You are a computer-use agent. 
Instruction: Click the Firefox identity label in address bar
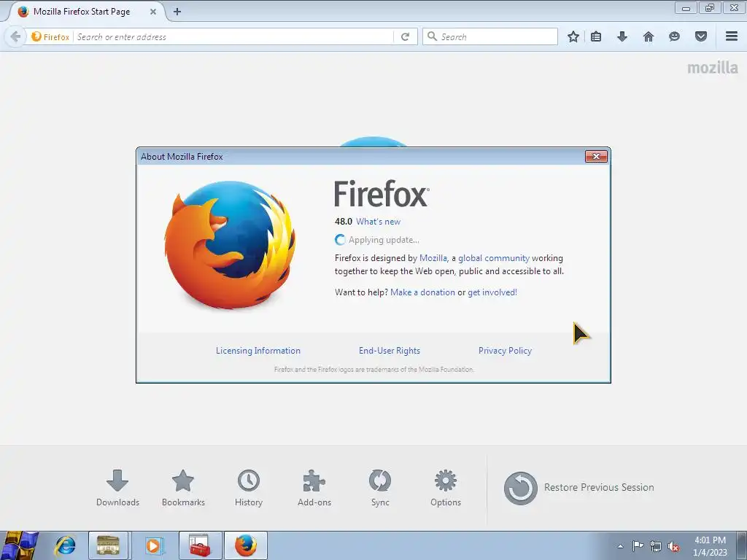point(50,36)
